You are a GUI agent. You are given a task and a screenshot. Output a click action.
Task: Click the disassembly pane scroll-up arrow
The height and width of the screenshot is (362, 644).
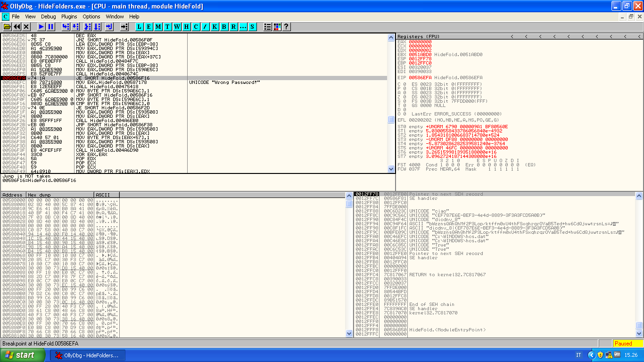(391, 37)
